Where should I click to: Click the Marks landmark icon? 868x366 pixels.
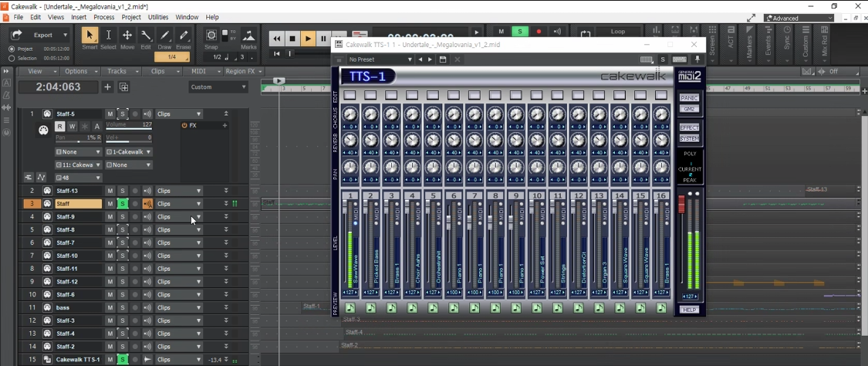(249, 36)
